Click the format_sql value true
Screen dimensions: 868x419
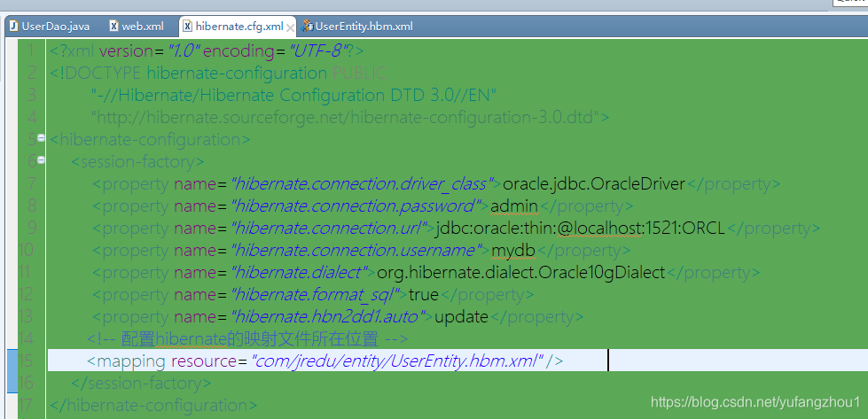[x=424, y=295]
